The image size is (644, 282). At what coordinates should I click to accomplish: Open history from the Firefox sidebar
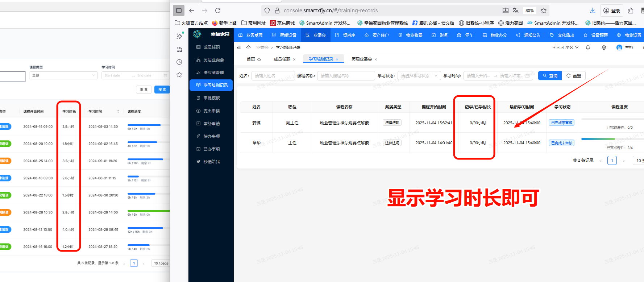[x=179, y=62]
